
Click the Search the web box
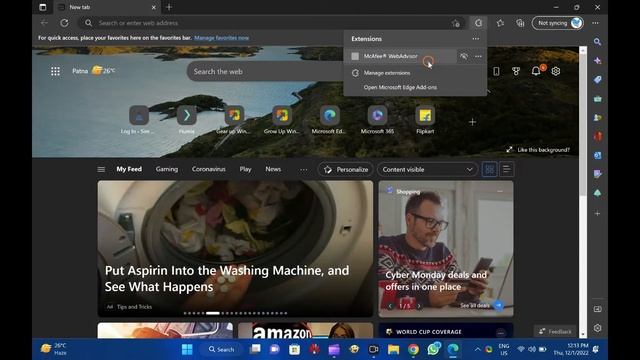click(265, 71)
